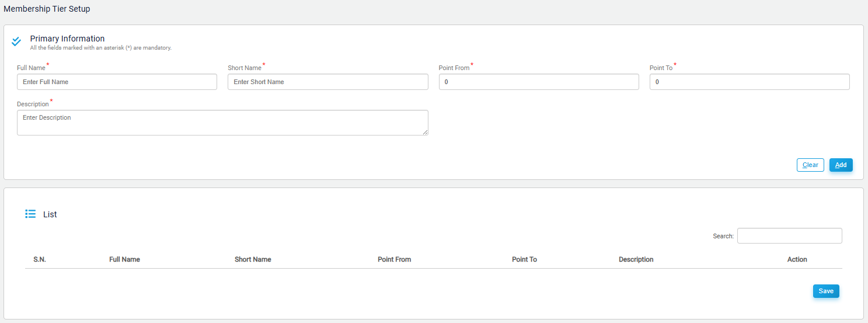The height and width of the screenshot is (323, 868).
Task: Sort by the S.N. column header
Action: point(40,259)
